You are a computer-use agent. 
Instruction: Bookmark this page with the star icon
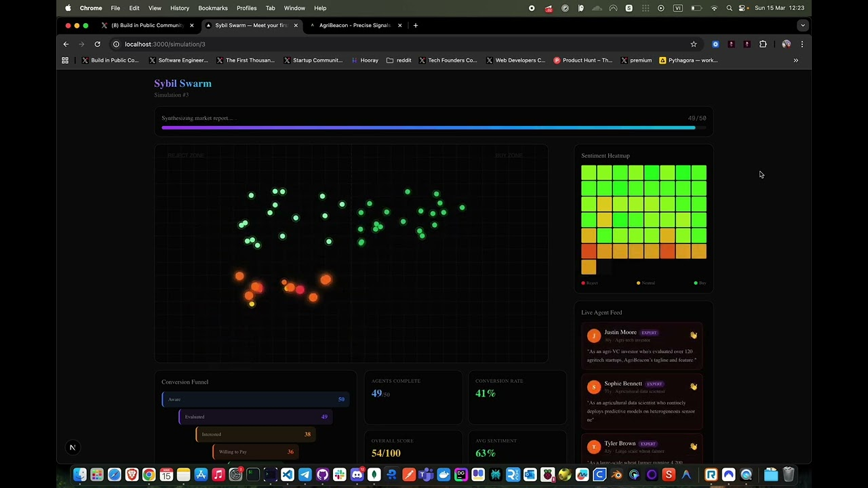694,44
